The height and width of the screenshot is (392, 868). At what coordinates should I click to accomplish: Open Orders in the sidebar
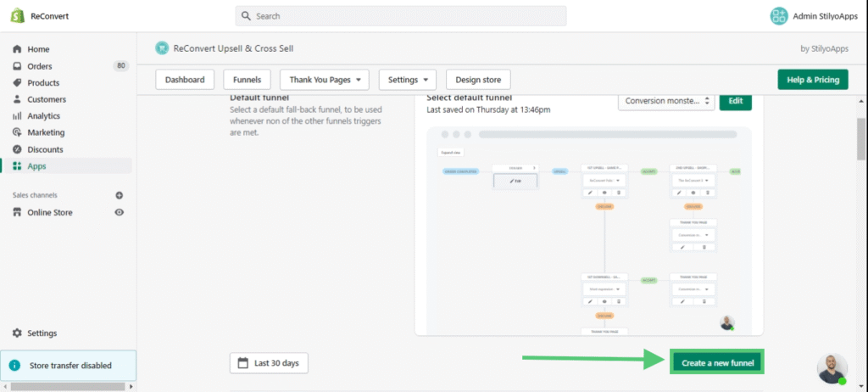(x=40, y=66)
